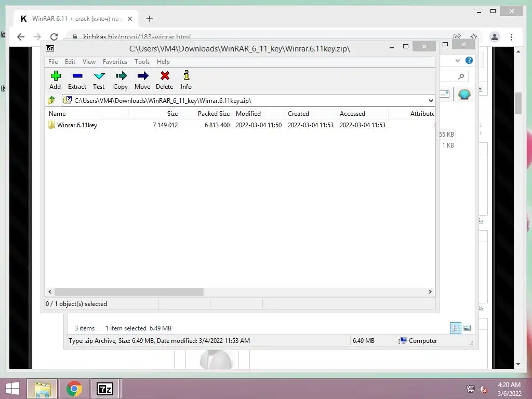Click the size value 7 149 012
This screenshot has width=532, height=399.
[165, 125]
